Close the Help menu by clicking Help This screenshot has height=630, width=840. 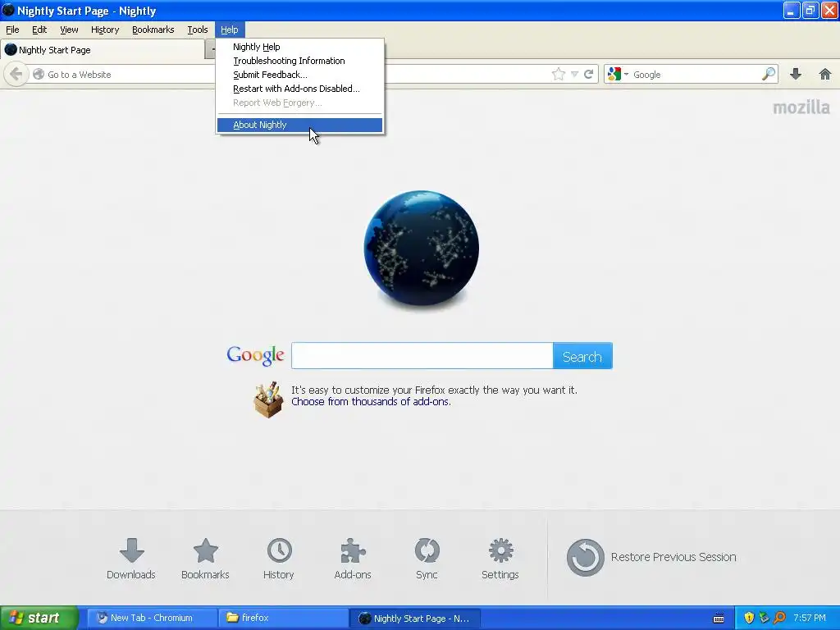pyautogui.click(x=230, y=30)
